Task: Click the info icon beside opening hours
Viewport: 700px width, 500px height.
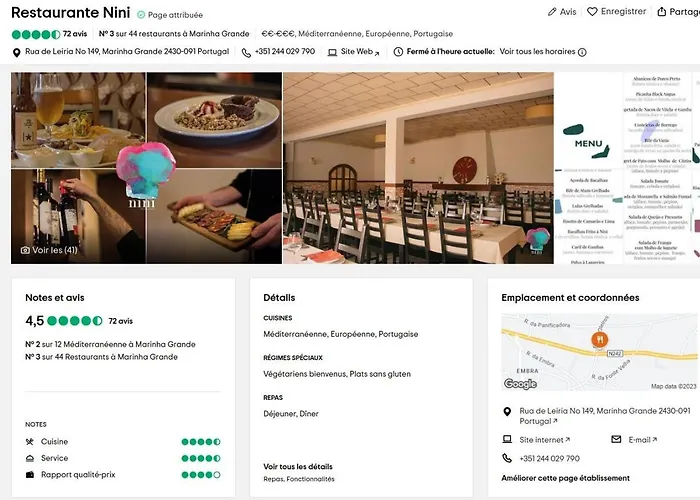Action: (582, 52)
